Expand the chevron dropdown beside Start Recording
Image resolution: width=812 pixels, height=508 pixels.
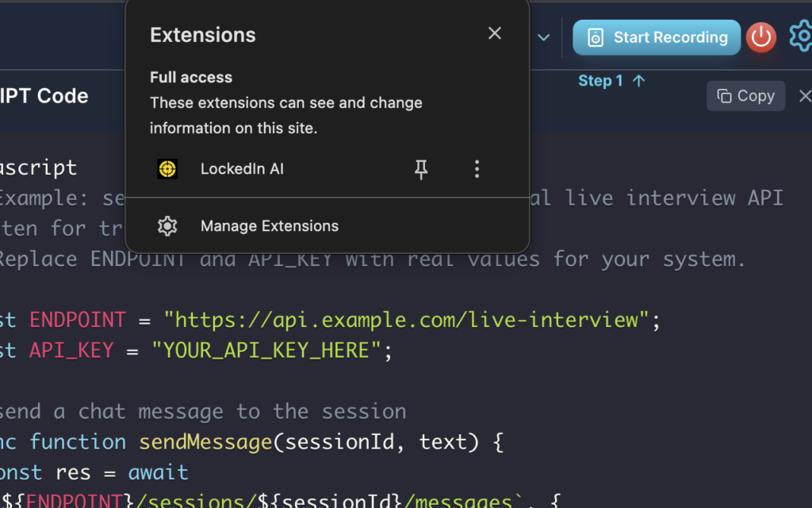[x=543, y=37]
